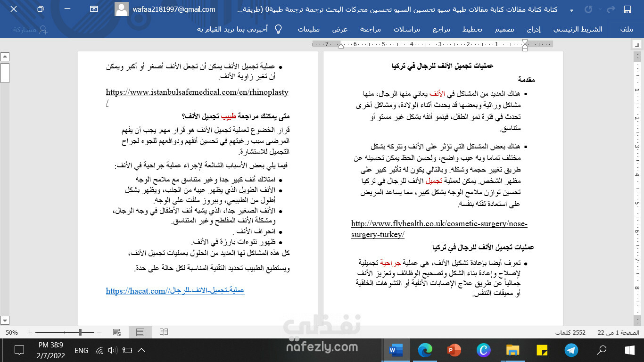Click the vertical scrollbar thumb
644x362 pixels.
(5, 73)
